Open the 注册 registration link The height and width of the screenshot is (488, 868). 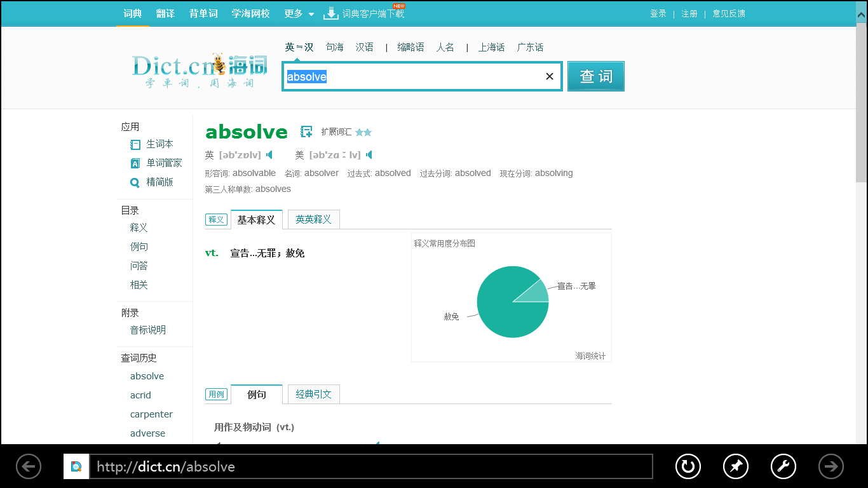coord(689,13)
